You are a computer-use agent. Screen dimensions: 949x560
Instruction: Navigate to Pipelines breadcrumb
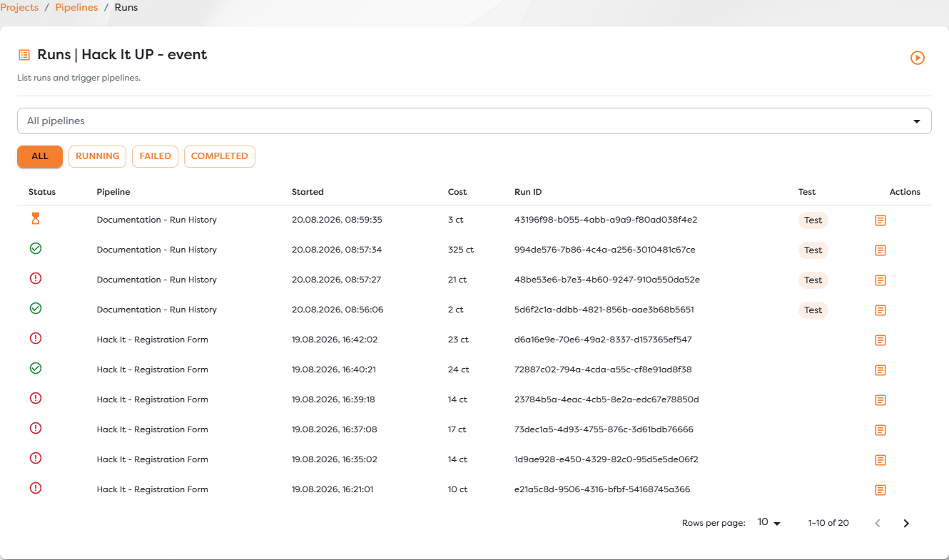pyautogui.click(x=76, y=7)
